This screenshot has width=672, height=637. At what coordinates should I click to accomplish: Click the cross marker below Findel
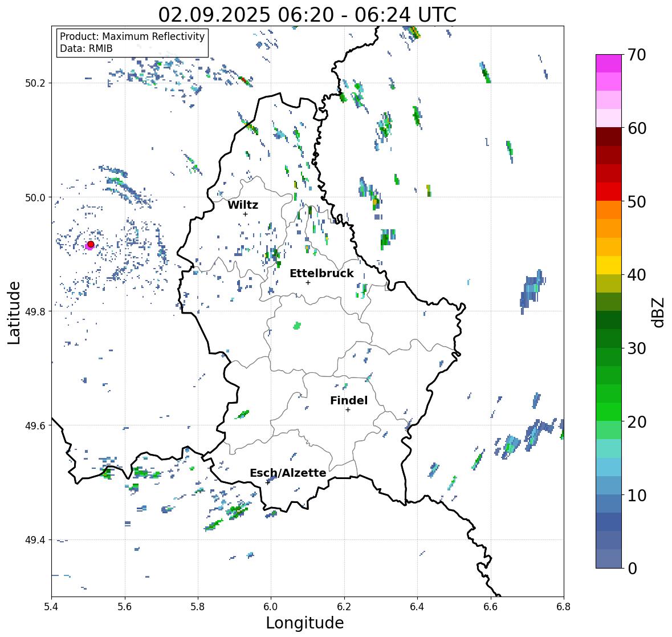(348, 410)
